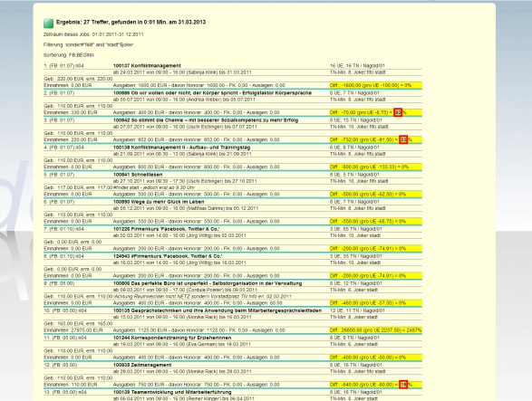Open course '100137 Konfliktmanagement'
Viewport: 532px width, 401px height.
(x=147, y=66)
